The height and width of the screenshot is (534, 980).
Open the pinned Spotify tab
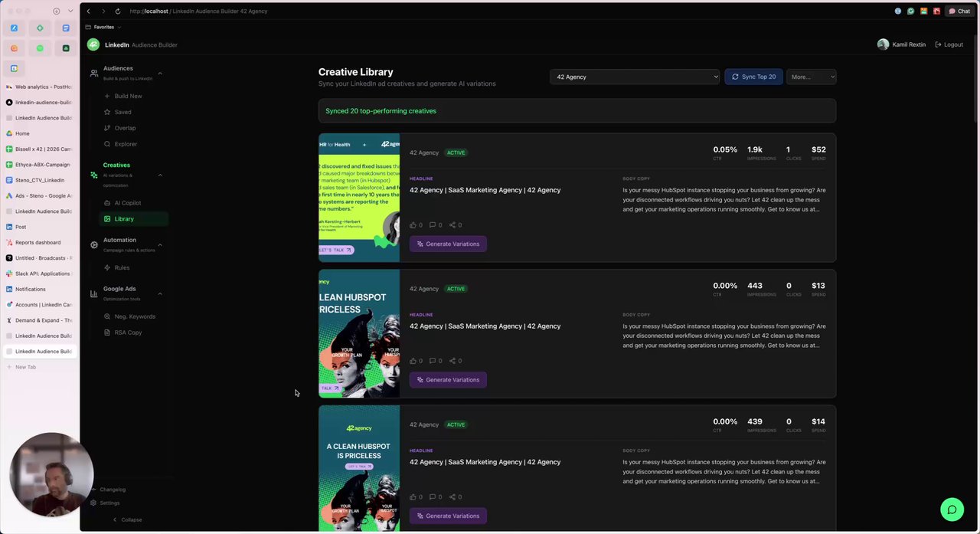(x=40, y=48)
